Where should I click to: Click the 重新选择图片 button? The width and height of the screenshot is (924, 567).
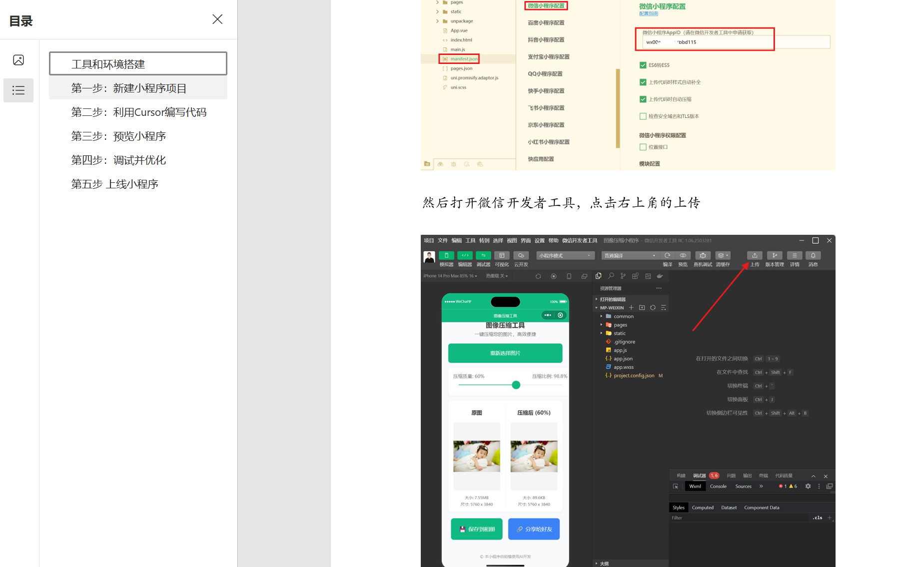pyautogui.click(x=505, y=353)
